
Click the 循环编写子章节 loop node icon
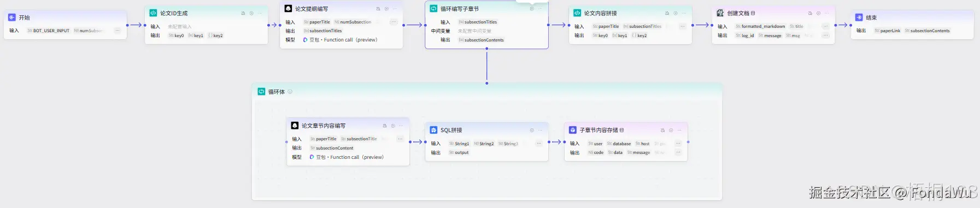point(433,9)
